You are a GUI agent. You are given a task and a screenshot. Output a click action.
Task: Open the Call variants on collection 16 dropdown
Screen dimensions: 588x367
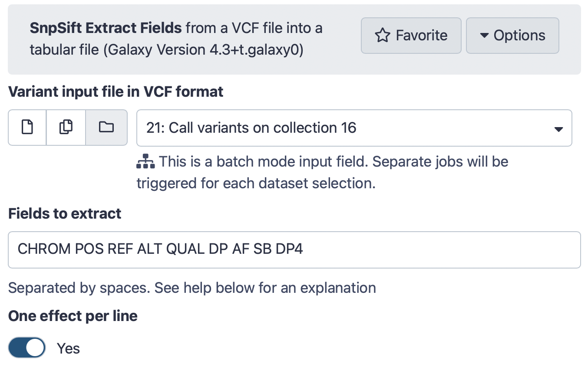click(354, 128)
